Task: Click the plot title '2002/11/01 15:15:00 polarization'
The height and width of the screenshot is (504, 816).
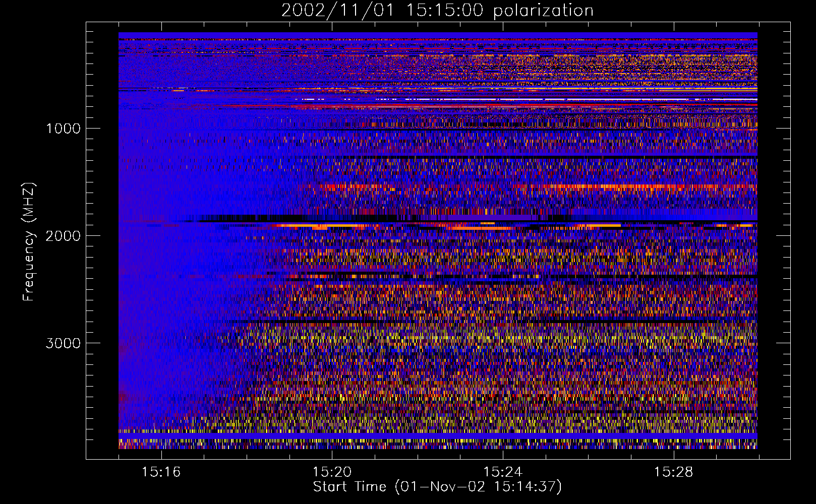Action: [437, 11]
